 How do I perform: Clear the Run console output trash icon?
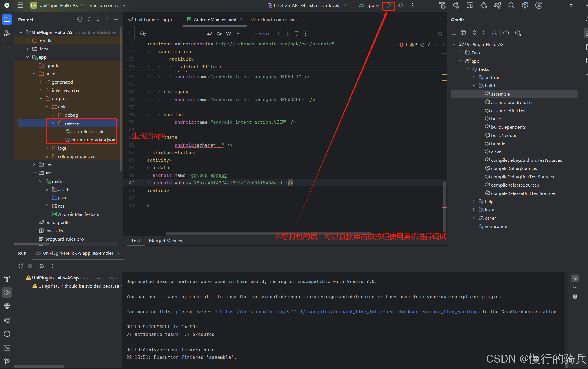(x=575, y=297)
